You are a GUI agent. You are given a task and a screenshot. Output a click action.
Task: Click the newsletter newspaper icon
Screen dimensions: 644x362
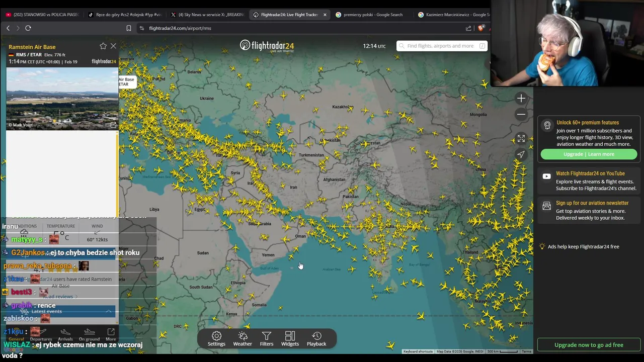point(547,206)
